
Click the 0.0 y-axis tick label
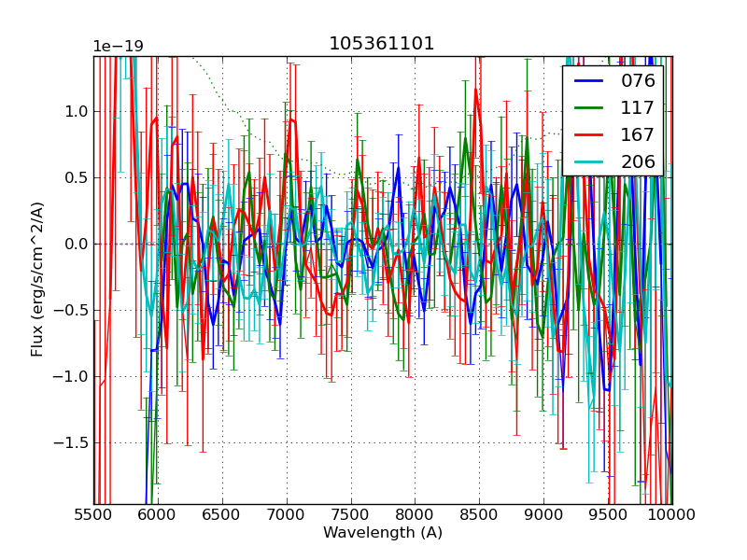tap(76, 244)
